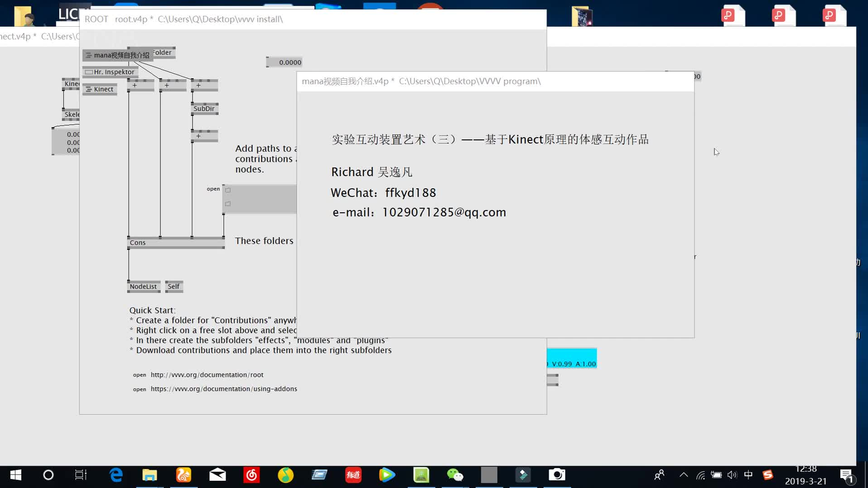Image resolution: width=868 pixels, height=488 pixels.
Task: Open WeChat from the taskbar
Action: (x=455, y=475)
